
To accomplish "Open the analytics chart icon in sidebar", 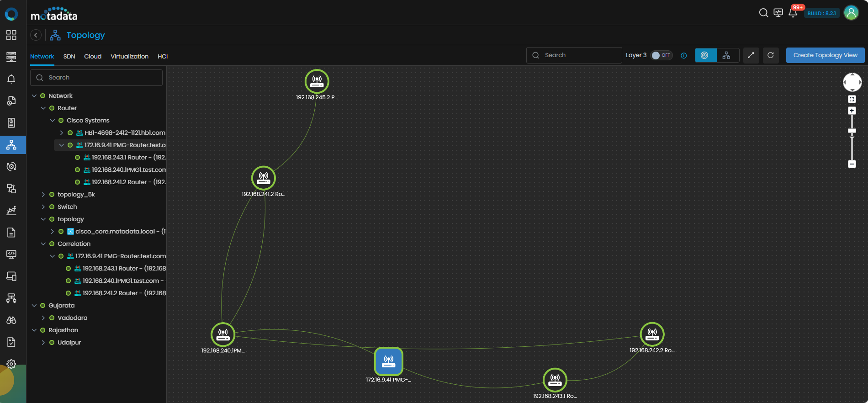I will pos(11,211).
